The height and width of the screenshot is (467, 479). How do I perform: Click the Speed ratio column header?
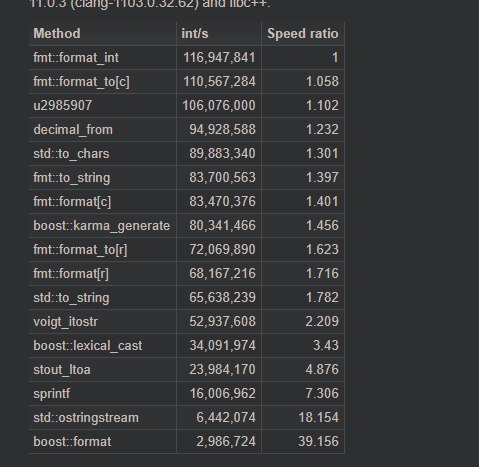tap(303, 34)
